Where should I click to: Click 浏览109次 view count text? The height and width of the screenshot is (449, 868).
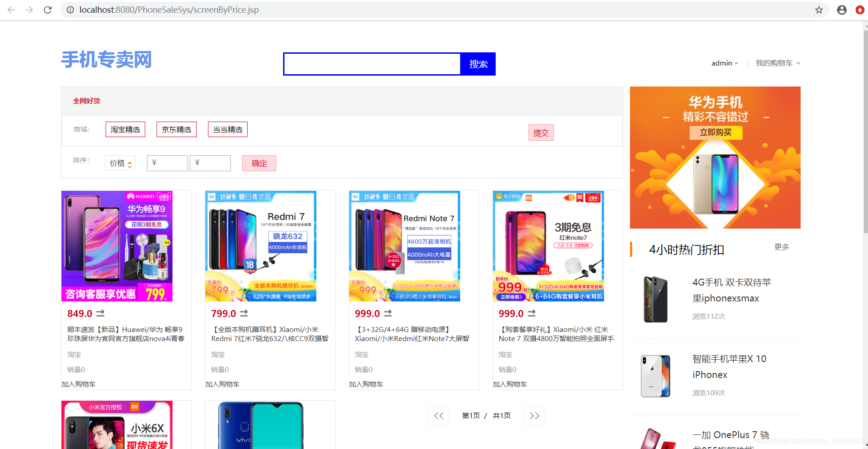coord(709,393)
